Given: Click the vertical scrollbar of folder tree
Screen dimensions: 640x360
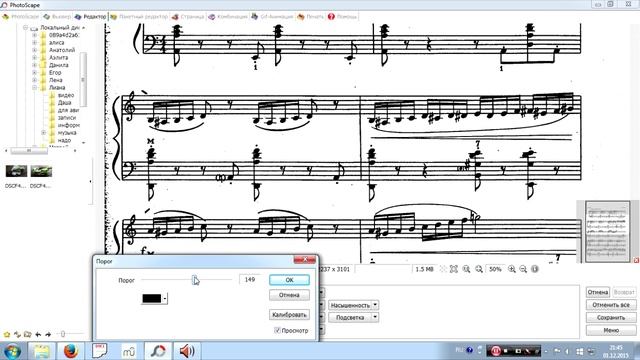Looking at the screenshot, I should [x=83, y=80].
